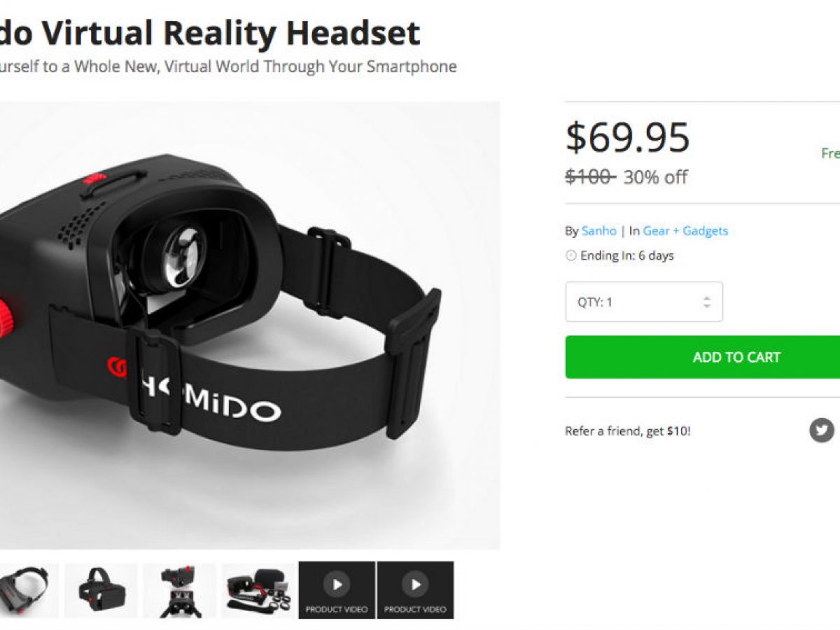Screen dimensions: 840x630
Task: Select the tripod-mounted headset thumbnail
Action: click(x=180, y=590)
